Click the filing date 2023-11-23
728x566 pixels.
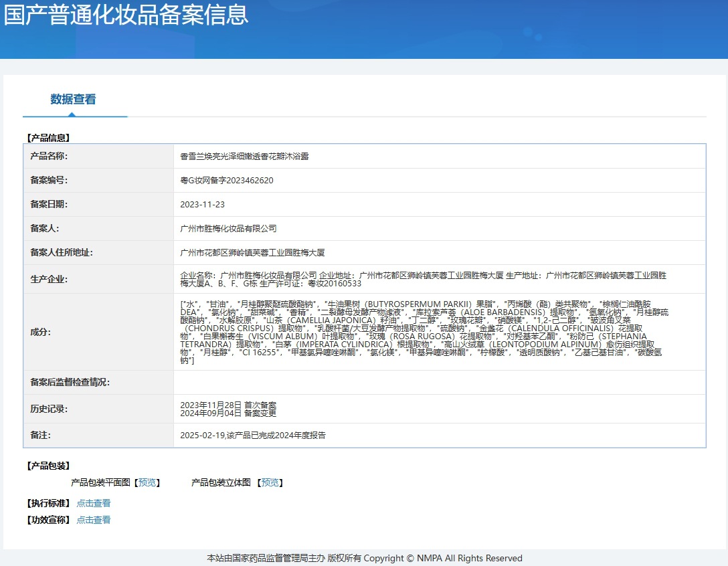(x=203, y=205)
